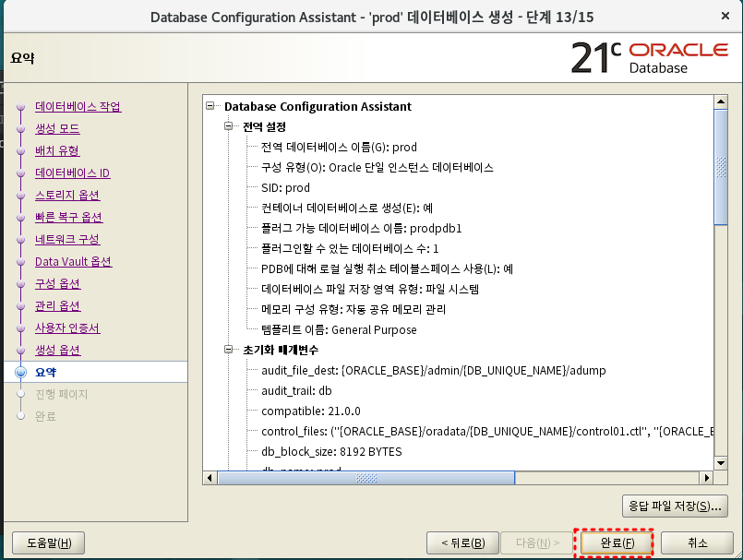Select the current 요약 step
The width and height of the screenshot is (743, 560).
pyautogui.click(x=46, y=373)
